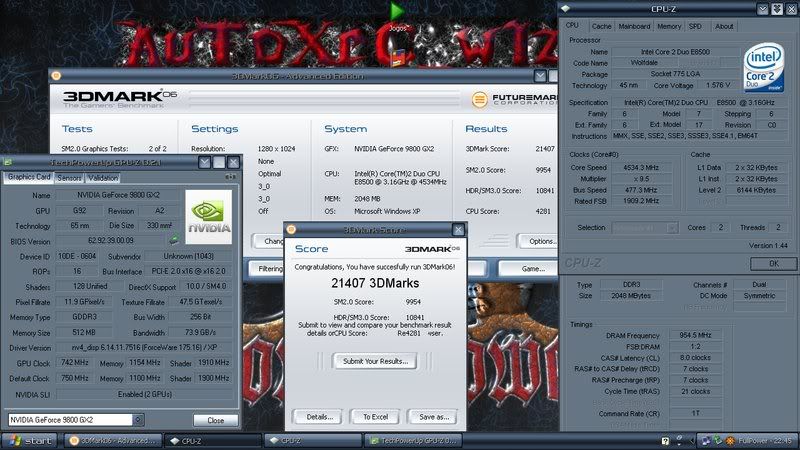The width and height of the screenshot is (800, 450).
Task: Close the 3DMark Score dialog
Action: (457, 230)
